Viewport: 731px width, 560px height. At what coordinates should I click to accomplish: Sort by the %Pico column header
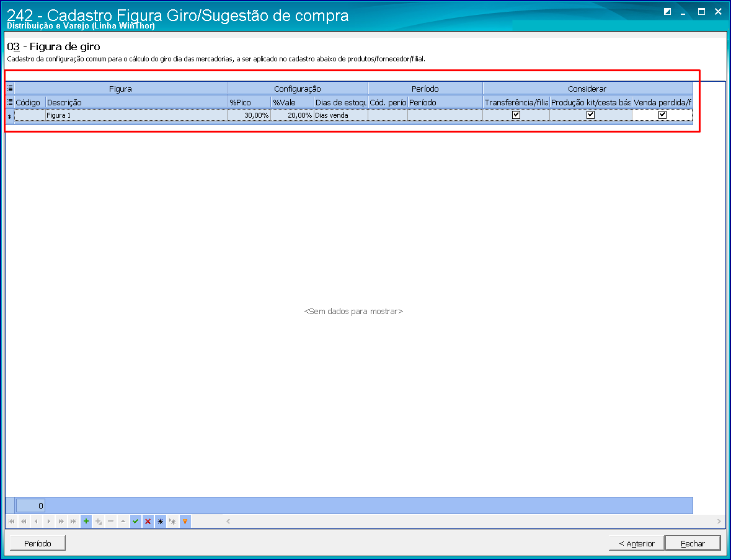pos(249,102)
